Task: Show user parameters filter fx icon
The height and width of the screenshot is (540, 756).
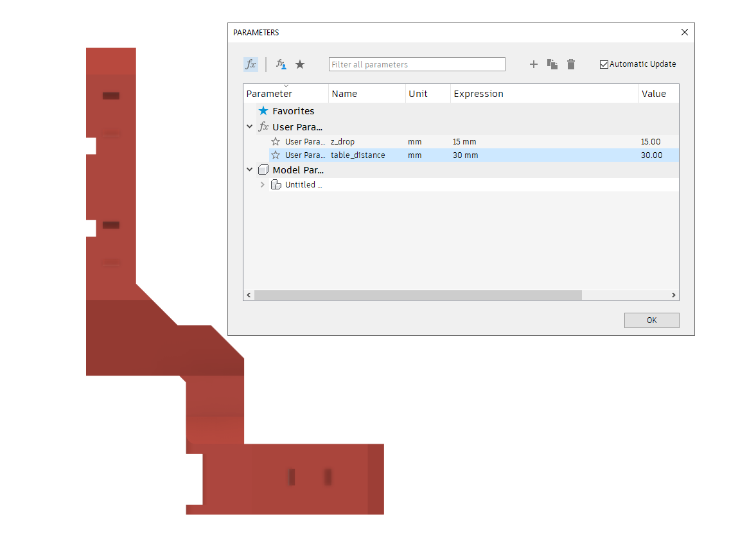Action: 251,64
